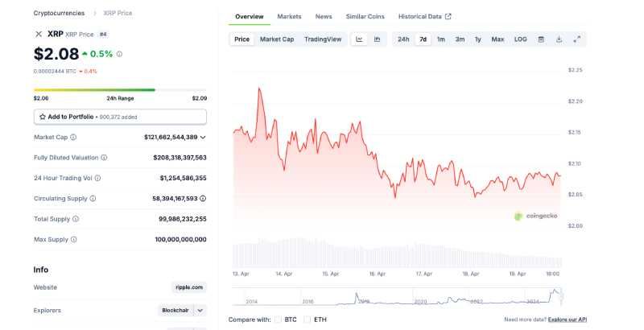Open 24 Hour Trading Vol info icon
644x330 pixels.
pyautogui.click(x=97, y=178)
